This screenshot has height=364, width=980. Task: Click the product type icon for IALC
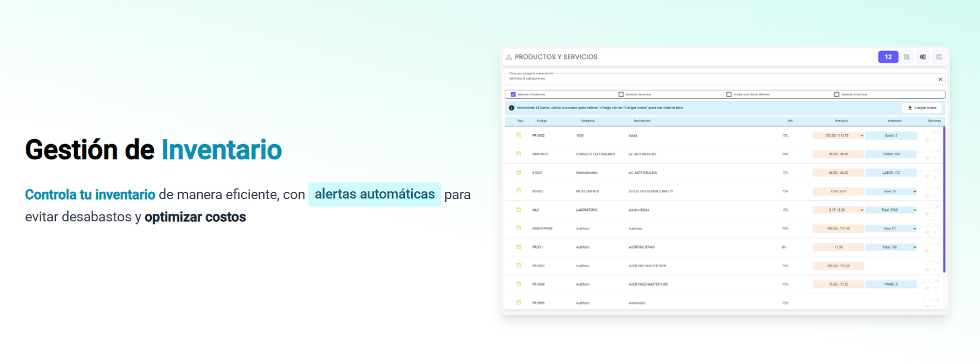(x=519, y=210)
